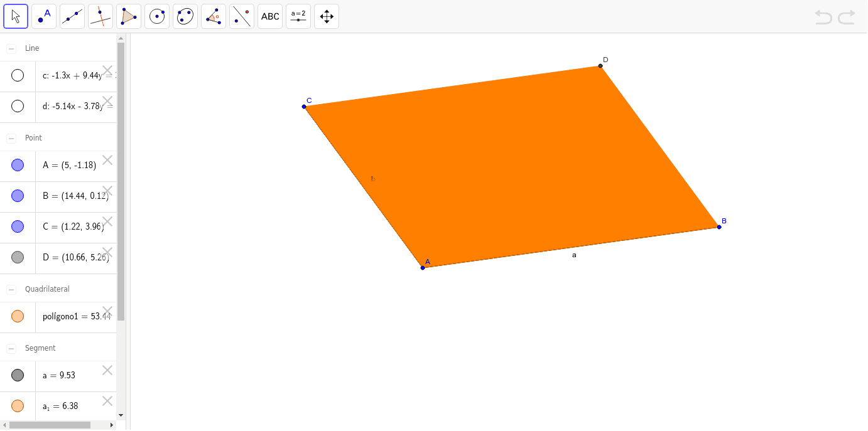Select the Move Graphics View tool
The height and width of the screenshot is (431, 868).
click(x=327, y=16)
